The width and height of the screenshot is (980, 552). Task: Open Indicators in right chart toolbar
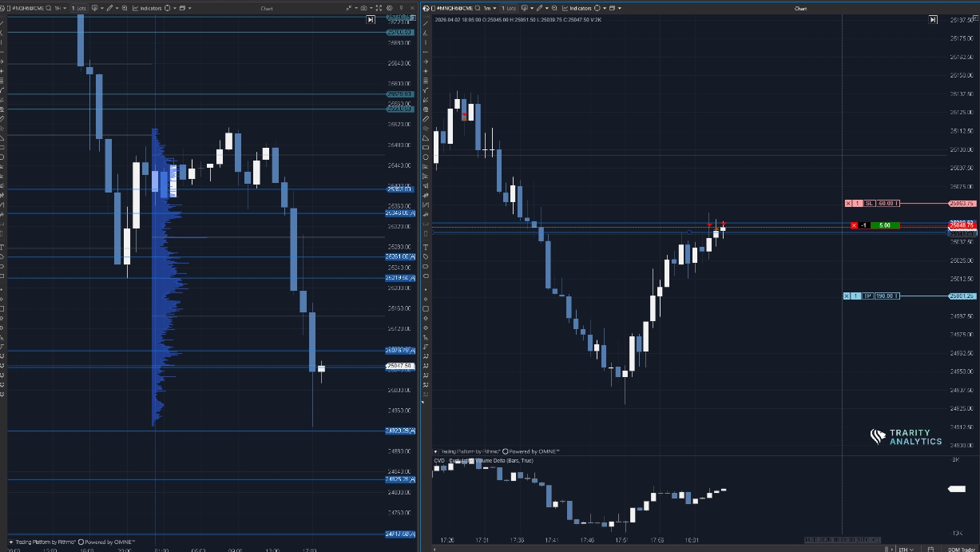click(x=577, y=8)
